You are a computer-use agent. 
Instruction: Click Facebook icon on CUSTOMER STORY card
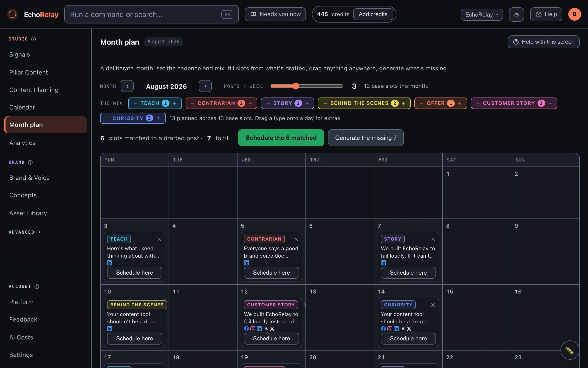click(x=246, y=329)
